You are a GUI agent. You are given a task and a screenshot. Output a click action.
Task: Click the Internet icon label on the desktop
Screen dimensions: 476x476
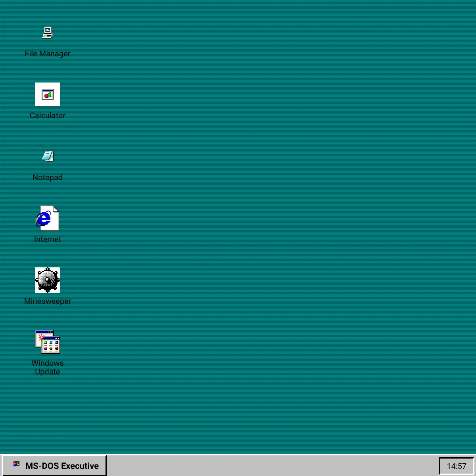48,239
